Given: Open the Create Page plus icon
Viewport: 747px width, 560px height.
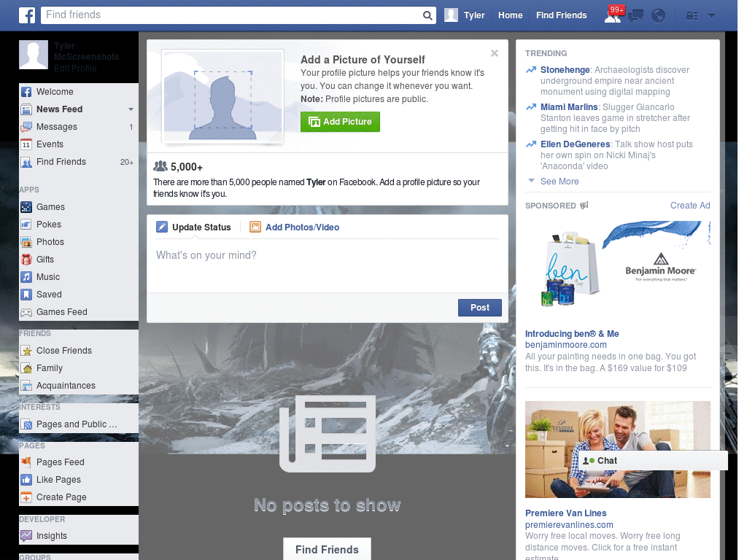Looking at the screenshot, I should (x=26, y=497).
